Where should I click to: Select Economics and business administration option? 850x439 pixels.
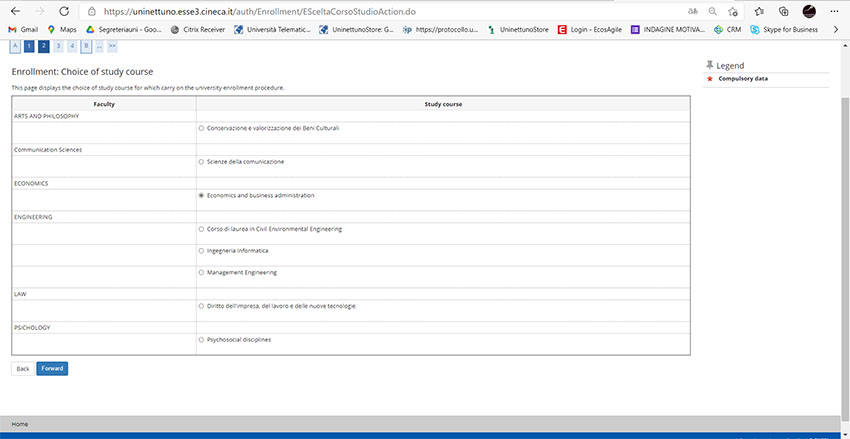click(201, 195)
